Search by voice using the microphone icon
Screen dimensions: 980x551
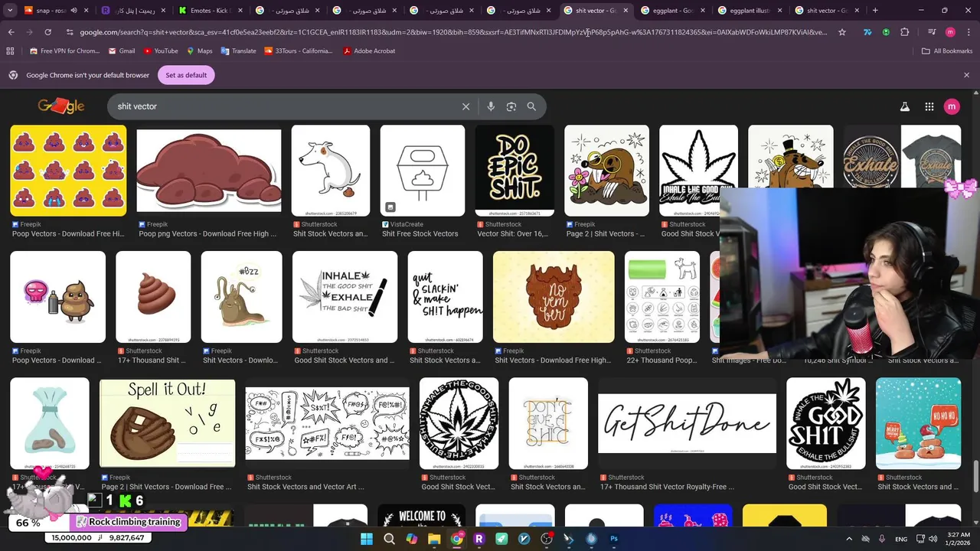point(491,106)
